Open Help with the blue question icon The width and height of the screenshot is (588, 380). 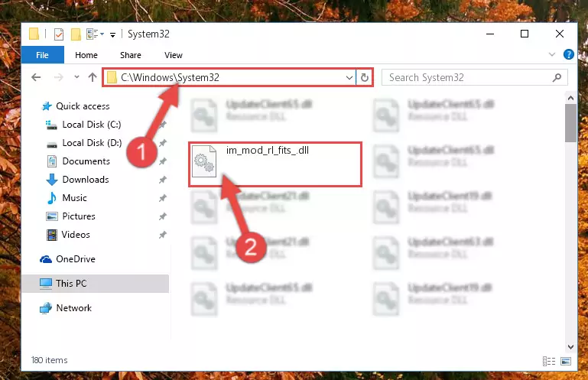(x=568, y=54)
